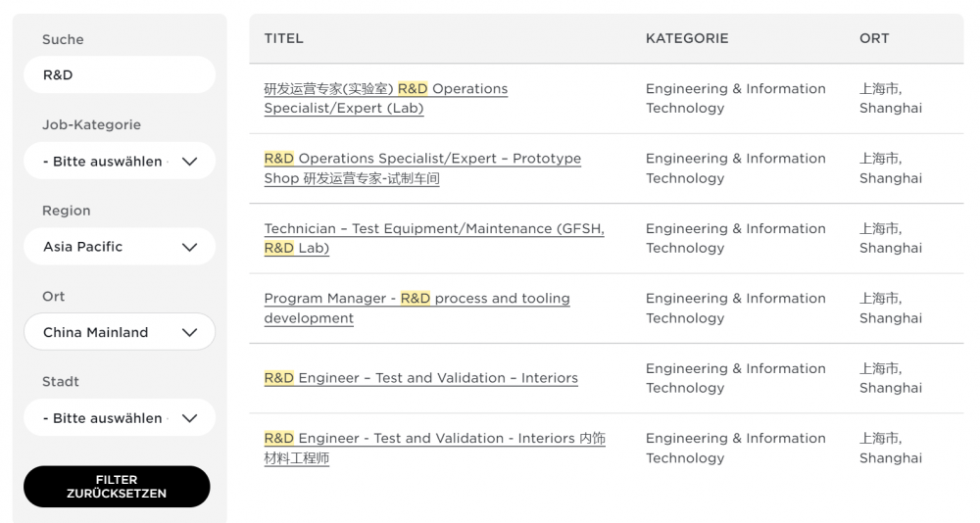Image resolution: width=980 pixels, height=523 pixels.
Task: Open the Job-Kategorie dropdown
Action: [108, 162]
